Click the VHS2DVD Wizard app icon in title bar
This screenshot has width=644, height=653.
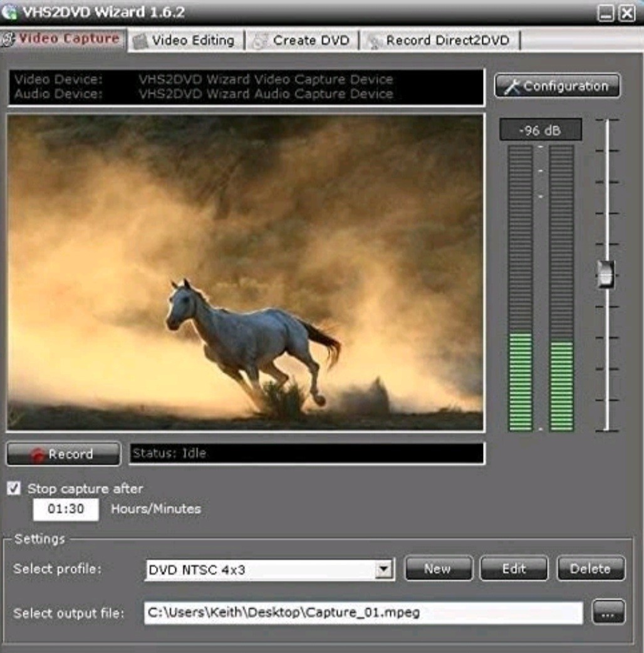click(x=9, y=12)
